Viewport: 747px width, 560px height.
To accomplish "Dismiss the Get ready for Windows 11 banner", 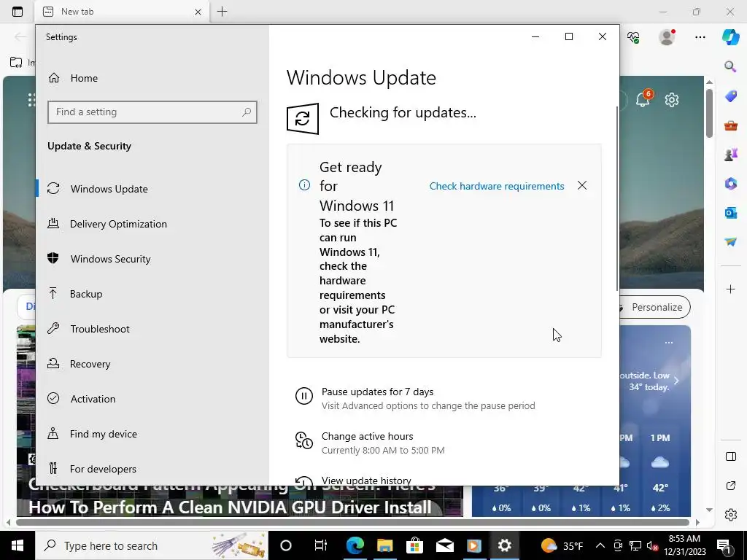I will [581, 185].
